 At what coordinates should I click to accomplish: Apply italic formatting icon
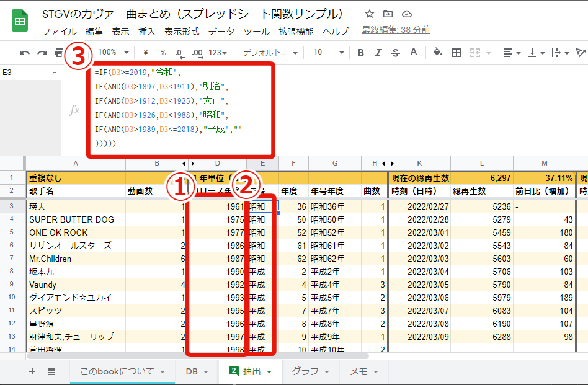(x=378, y=53)
